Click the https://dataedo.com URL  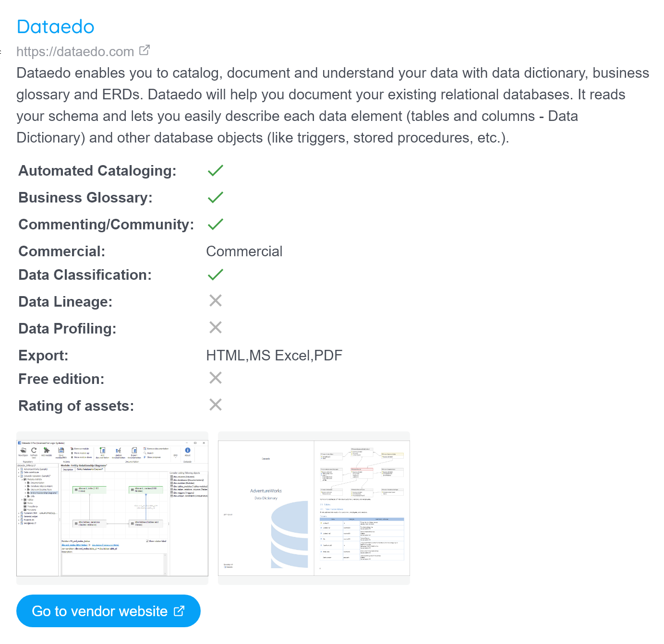click(75, 51)
